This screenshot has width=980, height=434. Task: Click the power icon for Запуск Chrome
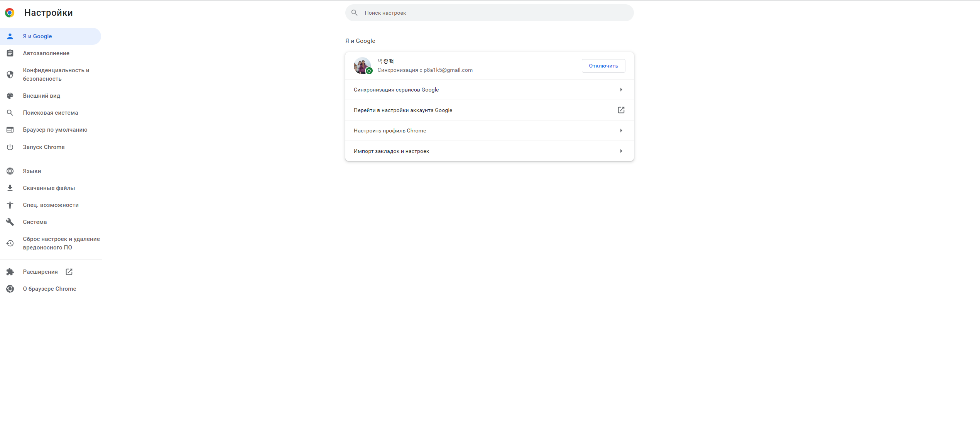coord(10,147)
